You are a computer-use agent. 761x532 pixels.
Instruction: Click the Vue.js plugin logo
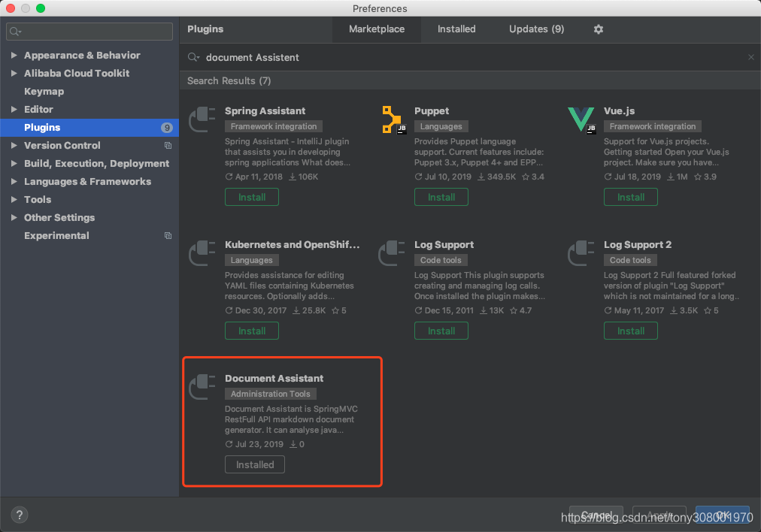(581, 119)
